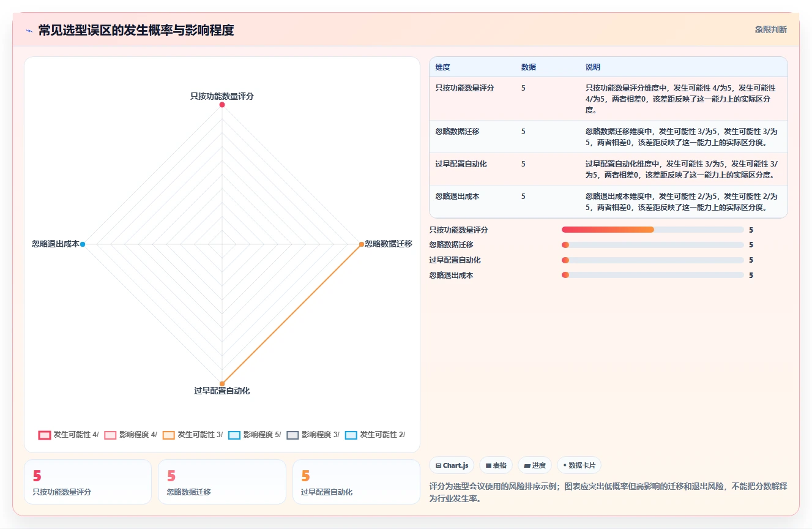812x529 pixels.
Task: Click the orange radar point at 忽略数据迁移
Action: tap(362, 244)
